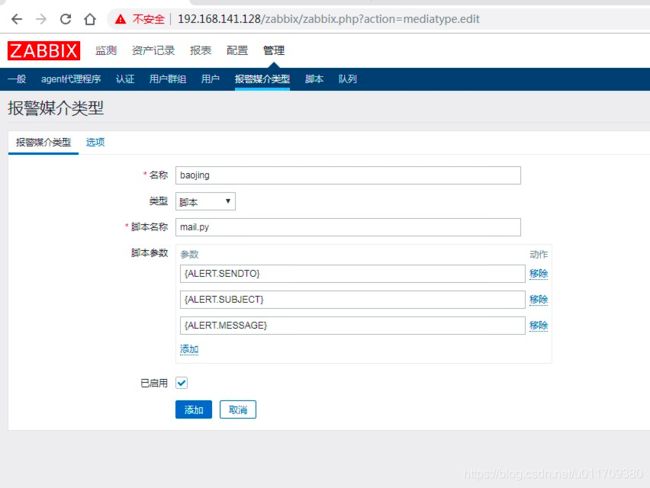The image size is (650, 488).
Task: Open the 报表 top menu
Action: click(x=201, y=51)
